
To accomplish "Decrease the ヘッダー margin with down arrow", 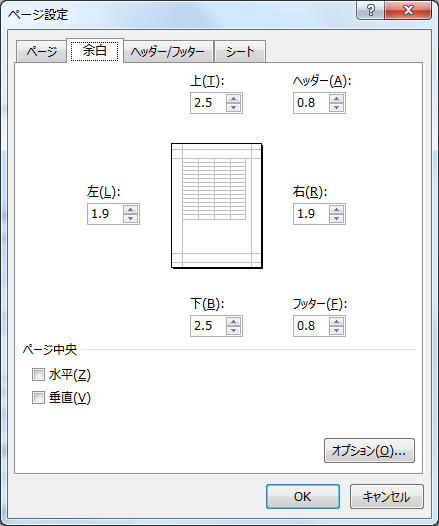I will 336,107.
